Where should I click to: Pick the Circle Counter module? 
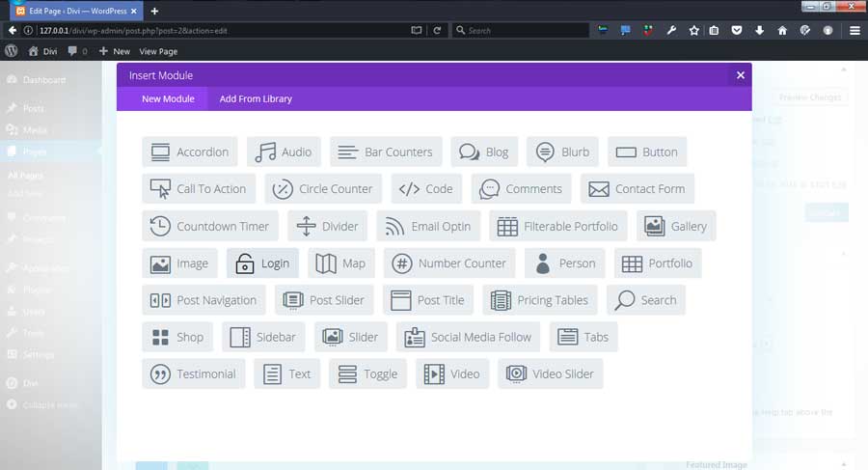(x=323, y=189)
